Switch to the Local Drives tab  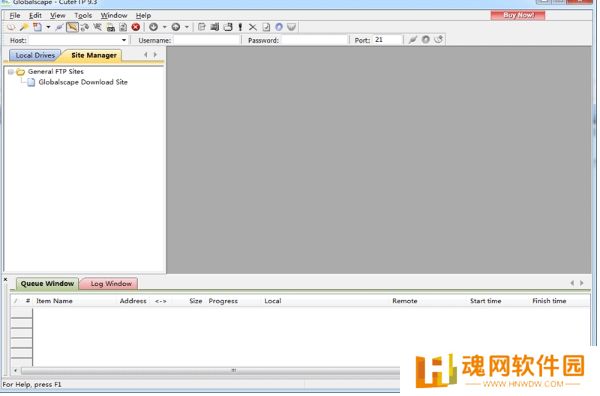pos(35,55)
